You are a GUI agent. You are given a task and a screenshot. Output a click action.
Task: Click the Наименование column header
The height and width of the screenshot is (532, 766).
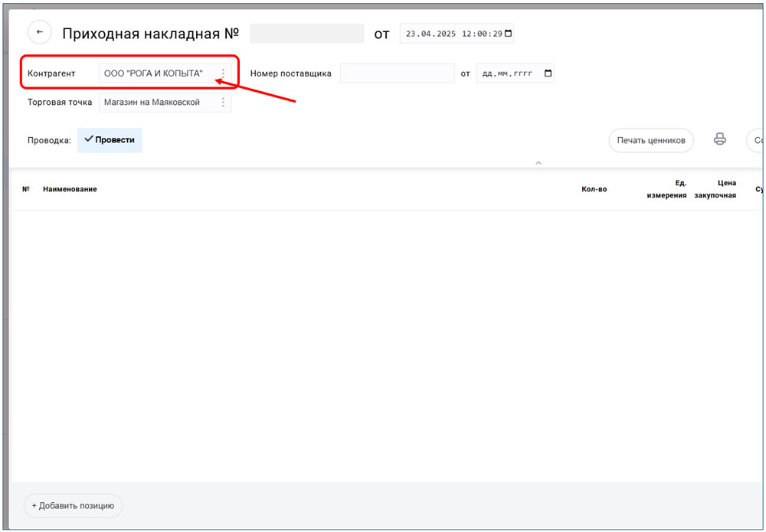click(70, 189)
